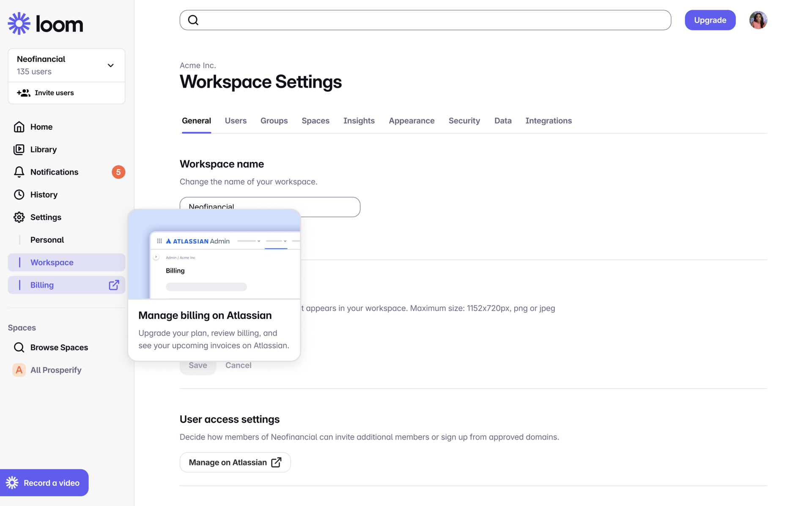The height and width of the screenshot is (506, 812).
Task: Click the Record a video button
Action: 44,482
